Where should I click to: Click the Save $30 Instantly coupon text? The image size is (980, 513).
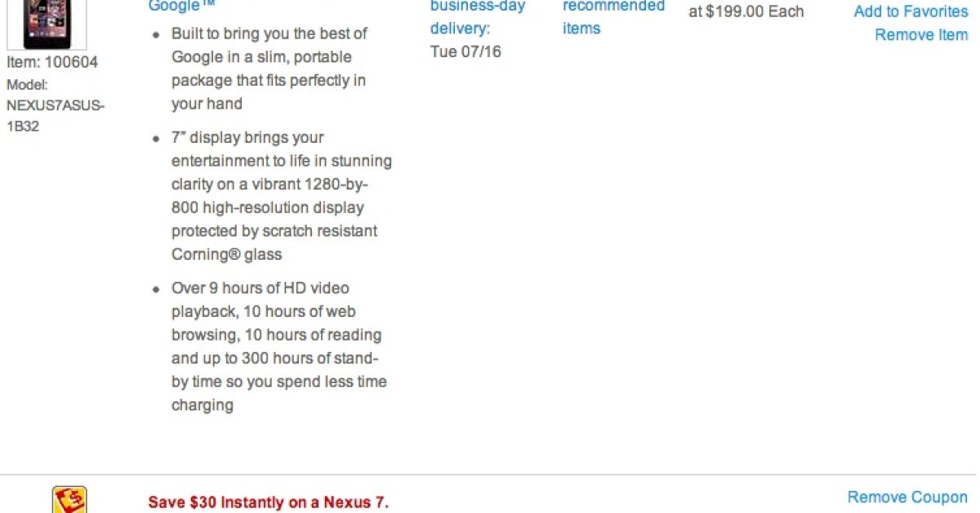coord(268,502)
